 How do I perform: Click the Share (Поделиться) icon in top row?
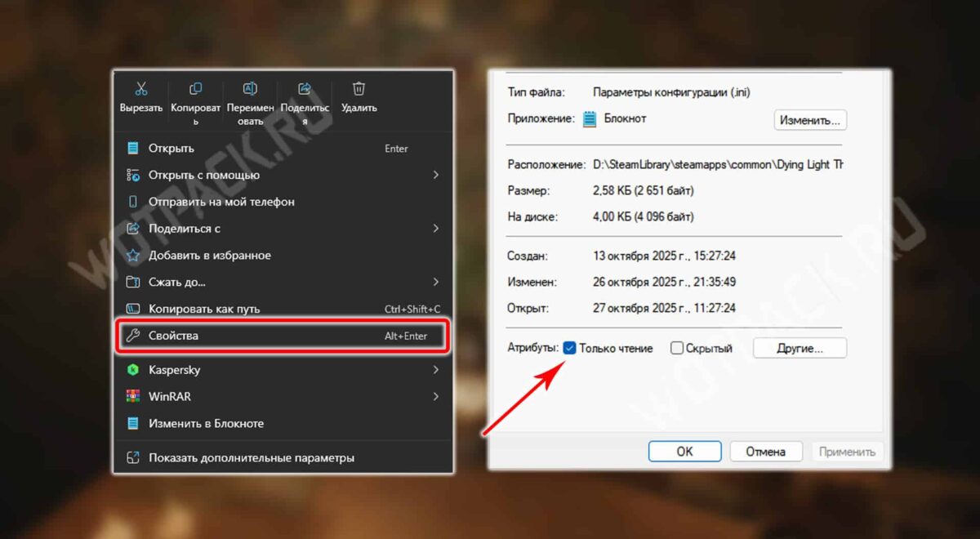[305, 89]
